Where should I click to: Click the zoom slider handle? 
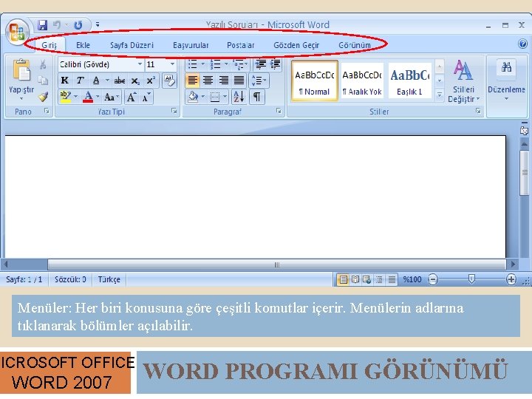point(471,279)
